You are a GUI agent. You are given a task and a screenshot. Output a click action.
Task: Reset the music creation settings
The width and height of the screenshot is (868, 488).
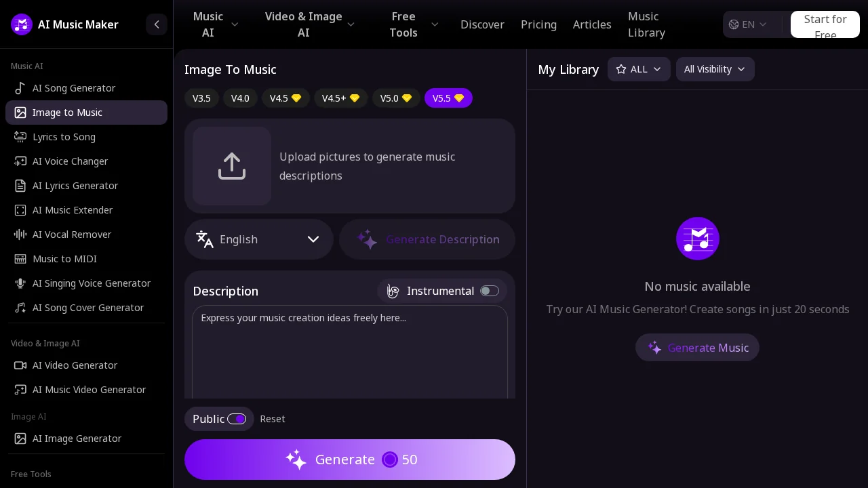(x=273, y=419)
